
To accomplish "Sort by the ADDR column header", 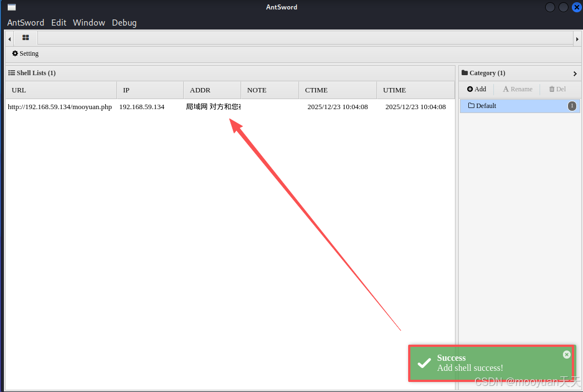I will click(212, 90).
